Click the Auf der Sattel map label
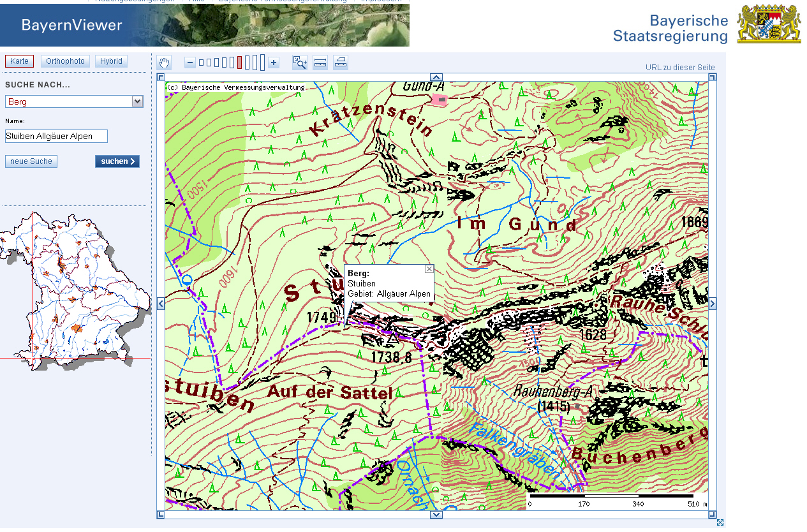The width and height of the screenshot is (807, 532). (x=330, y=391)
